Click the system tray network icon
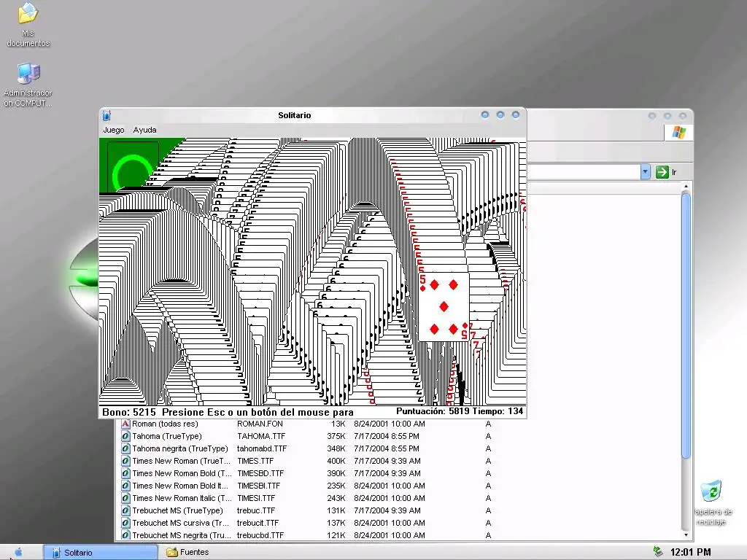 click(x=658, y=552)
